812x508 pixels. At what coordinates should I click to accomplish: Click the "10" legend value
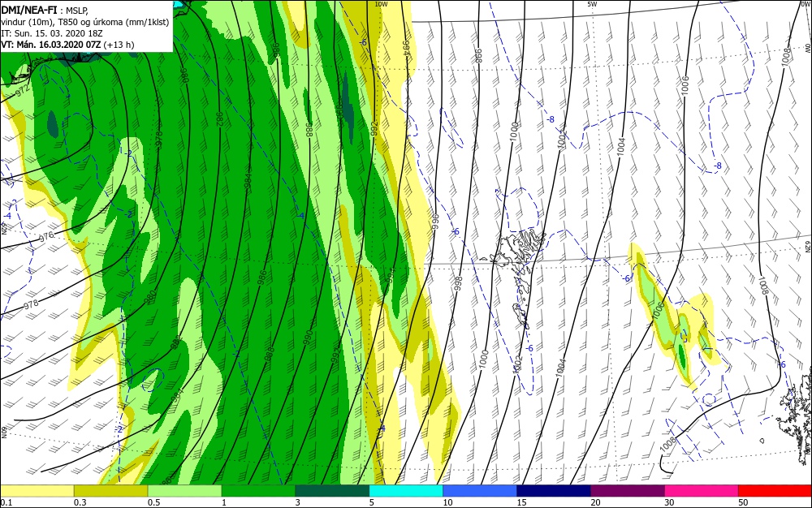(x=447, y=502)
